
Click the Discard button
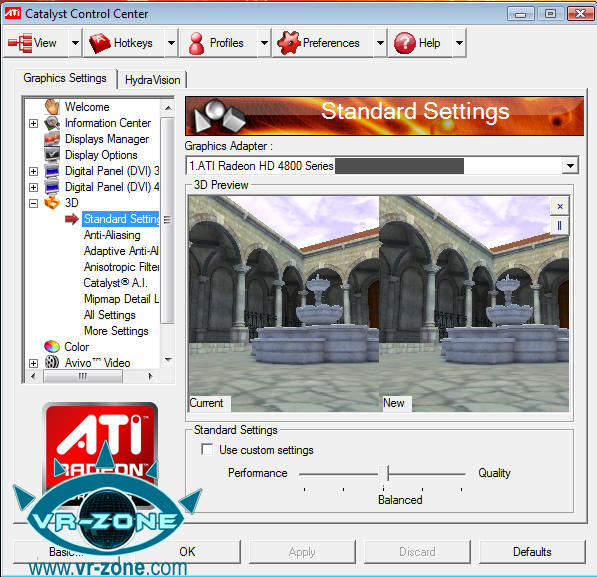click(x=417, y=552)
